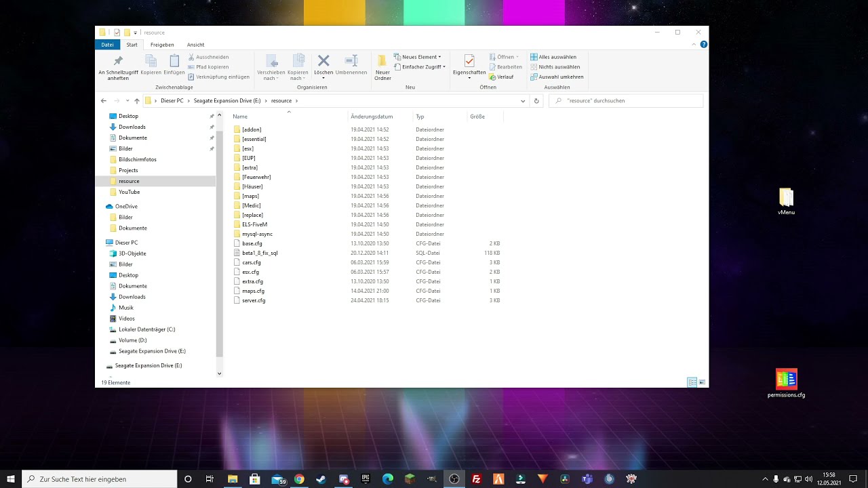The height and width of the screenshot is (488, 868).
Task: Open OBS Studio from taskbar
Action: tap(454, 479)
